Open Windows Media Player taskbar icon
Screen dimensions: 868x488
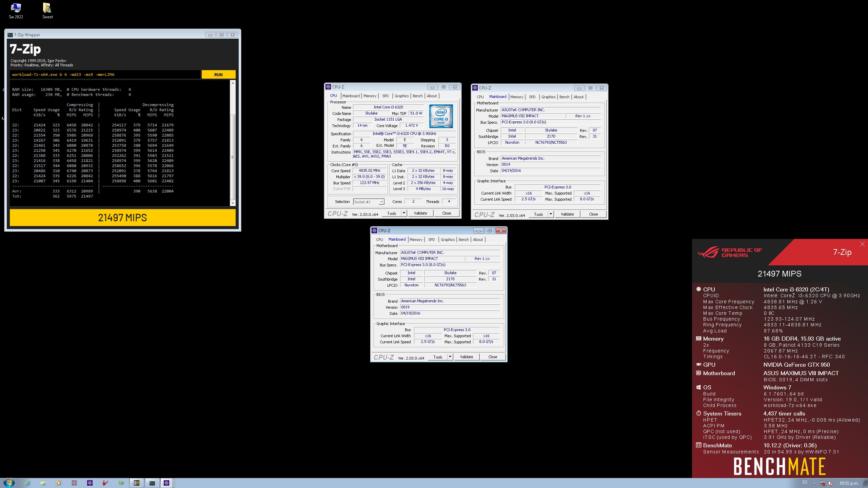(59, 483)
